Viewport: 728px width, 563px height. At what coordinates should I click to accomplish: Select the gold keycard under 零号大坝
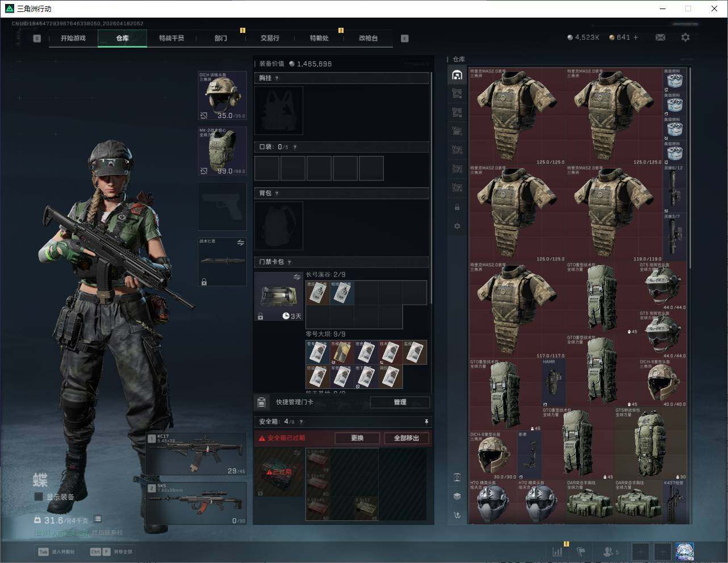[x=341, y=352]
